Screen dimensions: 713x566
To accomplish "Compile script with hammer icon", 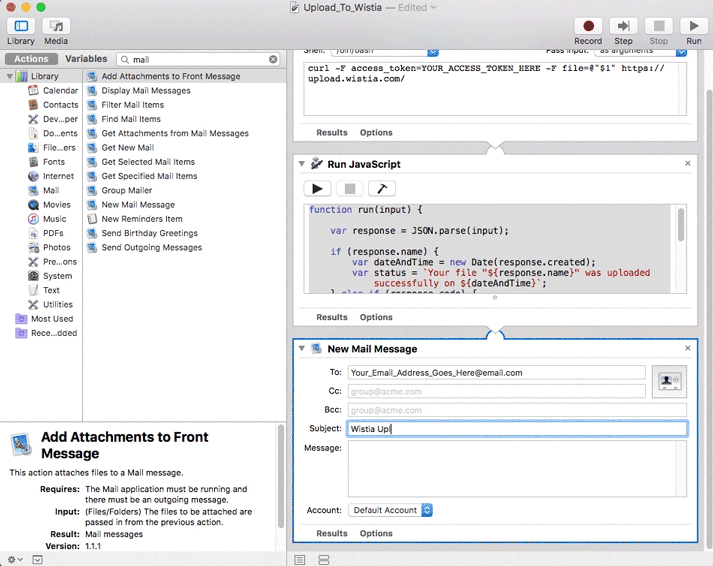I will coord(382,188).
